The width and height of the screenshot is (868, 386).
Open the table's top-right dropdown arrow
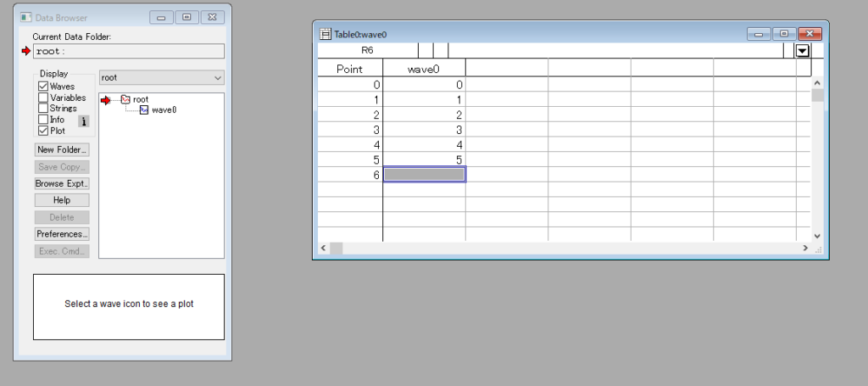pos(802,51)
